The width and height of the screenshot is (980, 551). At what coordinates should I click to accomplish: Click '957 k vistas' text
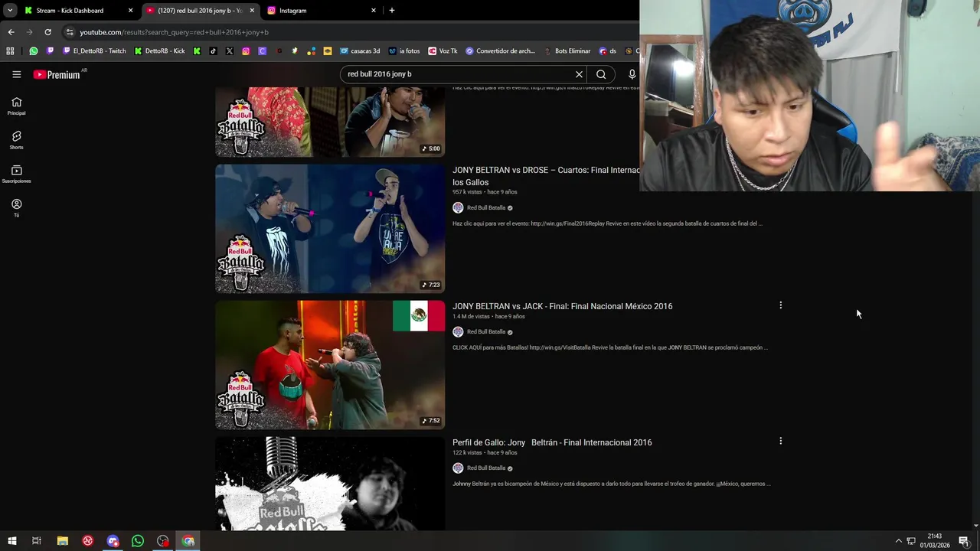[x=467, y=192]
